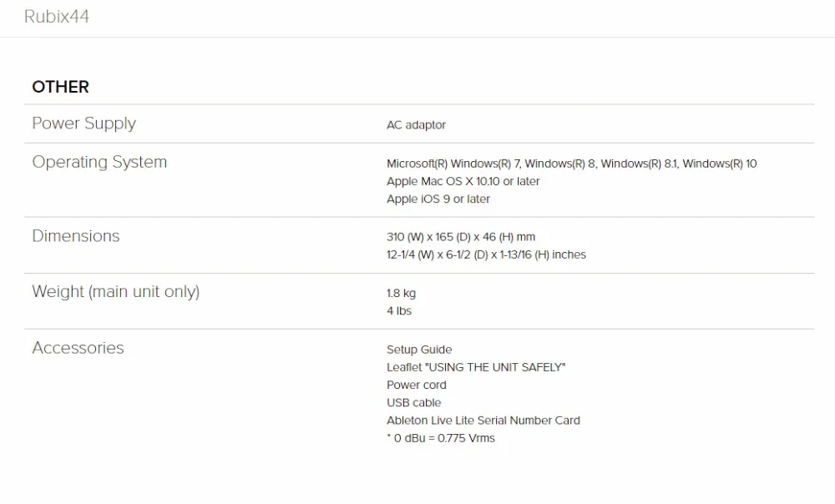Click the Power cord accessory entry

click(x=417, y=385)
